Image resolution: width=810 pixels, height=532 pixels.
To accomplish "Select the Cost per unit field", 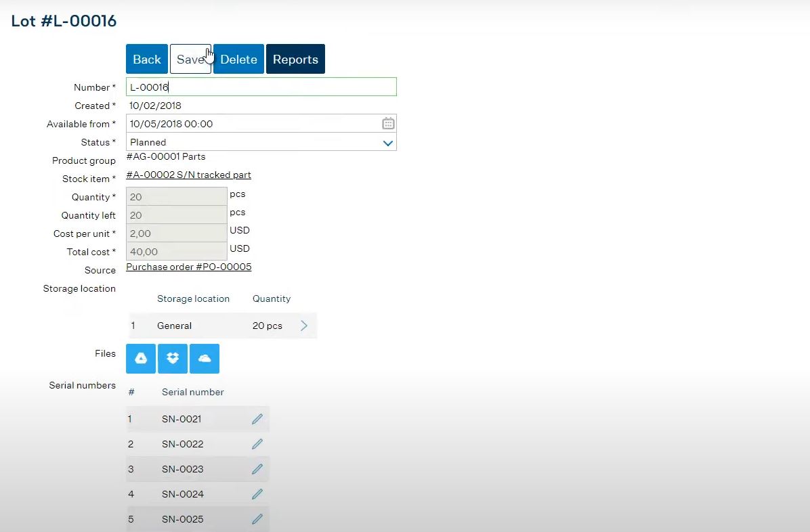I will click(x=176, y=234).
